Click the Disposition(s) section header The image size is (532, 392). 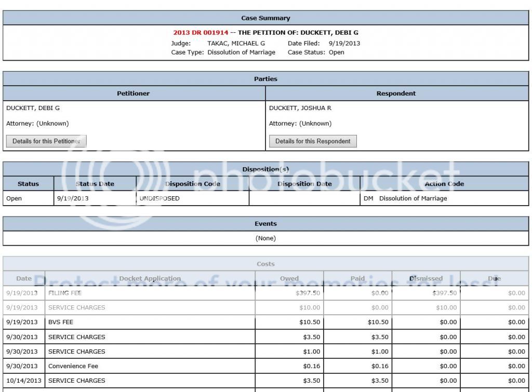pos(265,169)
